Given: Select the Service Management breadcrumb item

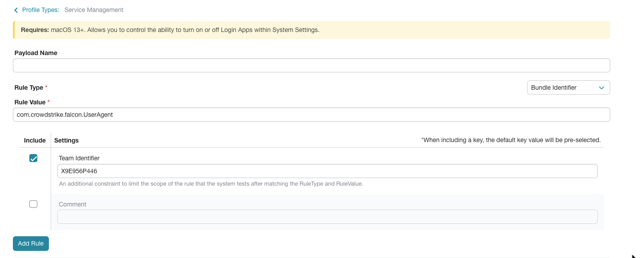Looking at the screenshot, I should click(x=94, y=10).
